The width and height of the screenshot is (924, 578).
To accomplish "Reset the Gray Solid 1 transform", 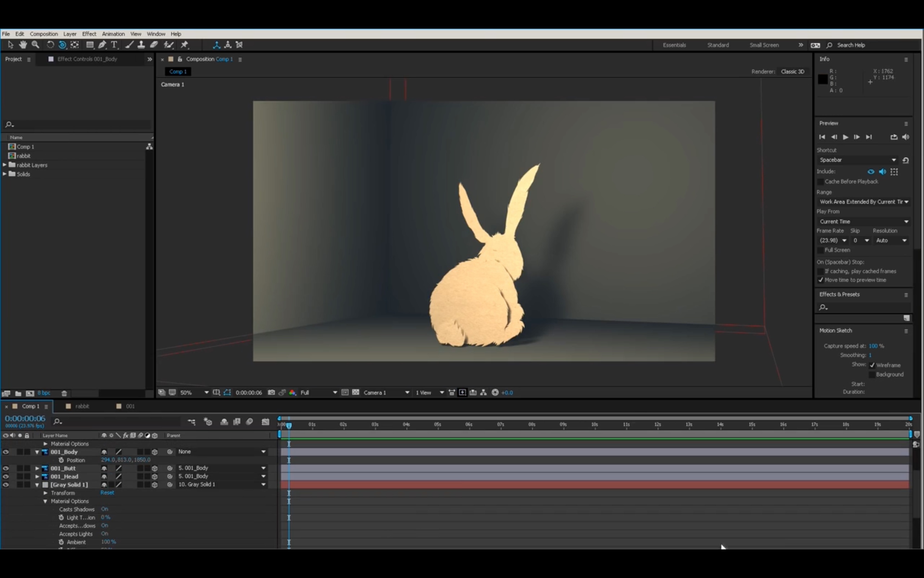I will coord(107,492).
